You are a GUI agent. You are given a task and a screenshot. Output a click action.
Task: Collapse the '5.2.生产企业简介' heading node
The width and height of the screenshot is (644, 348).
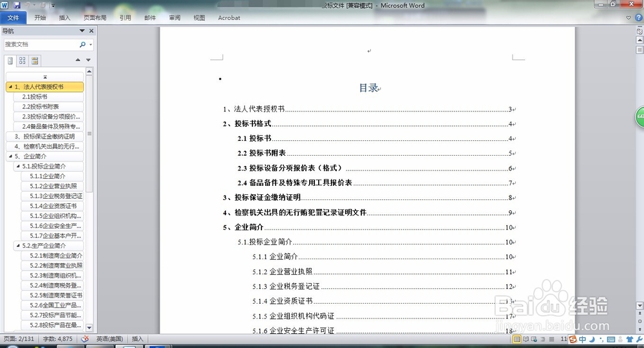pos(17,246)
